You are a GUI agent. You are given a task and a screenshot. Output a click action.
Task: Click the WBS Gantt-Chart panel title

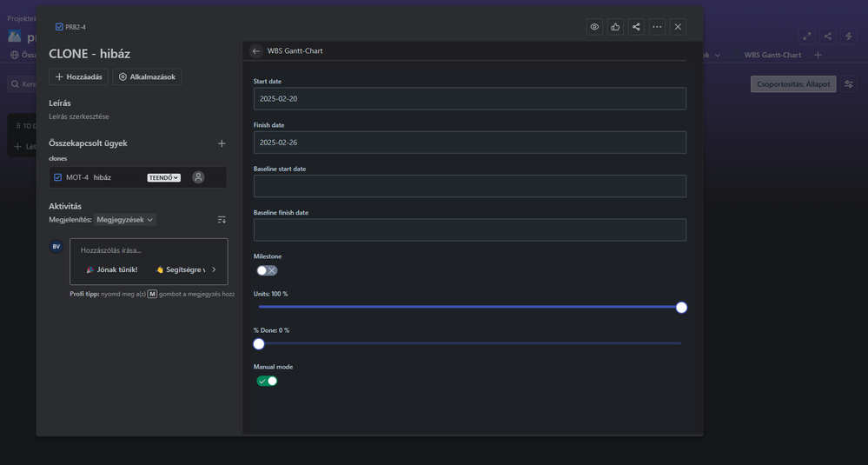[295, 51]
